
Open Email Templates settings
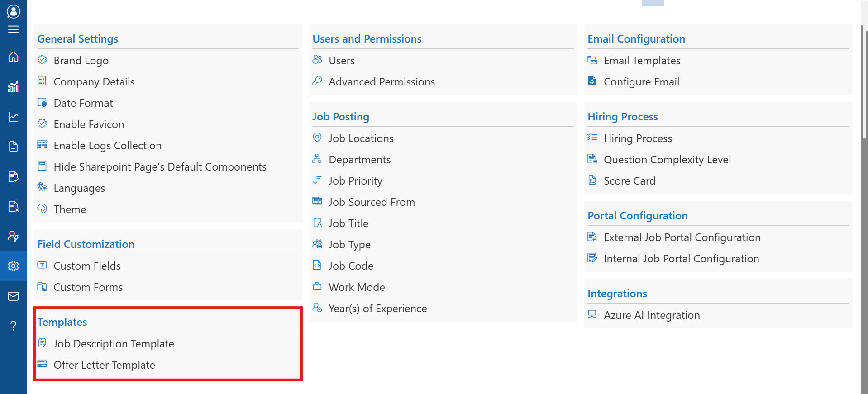(x=642, y=61)
